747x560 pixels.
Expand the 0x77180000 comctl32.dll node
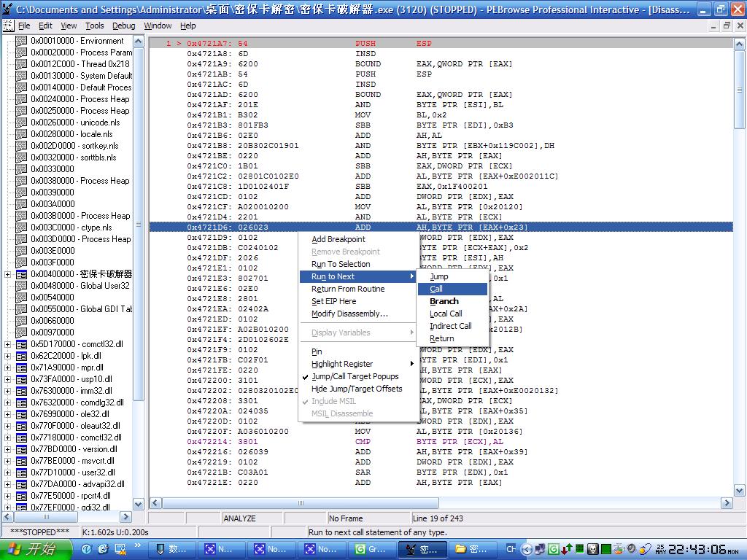point(7,437)
